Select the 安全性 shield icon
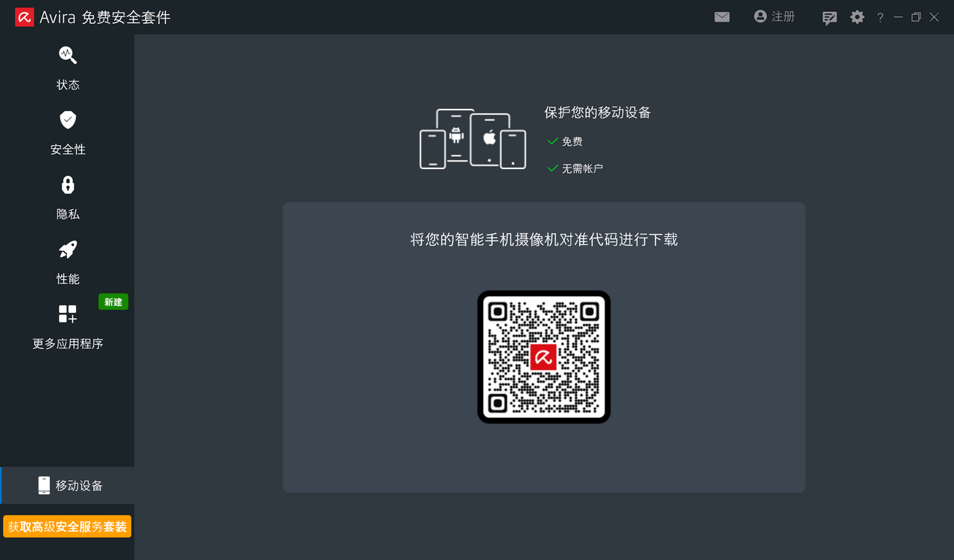Viewport: 954px width, 560px height. 68,120
